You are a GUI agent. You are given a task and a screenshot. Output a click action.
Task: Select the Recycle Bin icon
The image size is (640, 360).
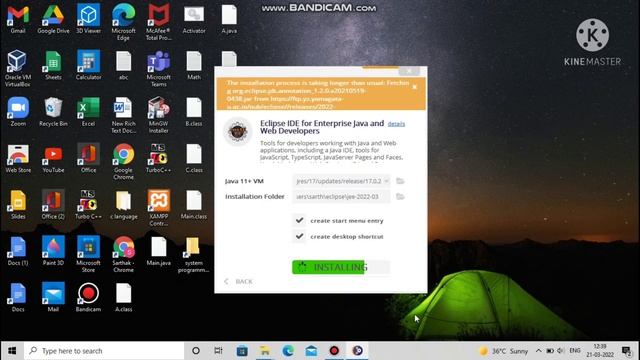click(53, 112)
